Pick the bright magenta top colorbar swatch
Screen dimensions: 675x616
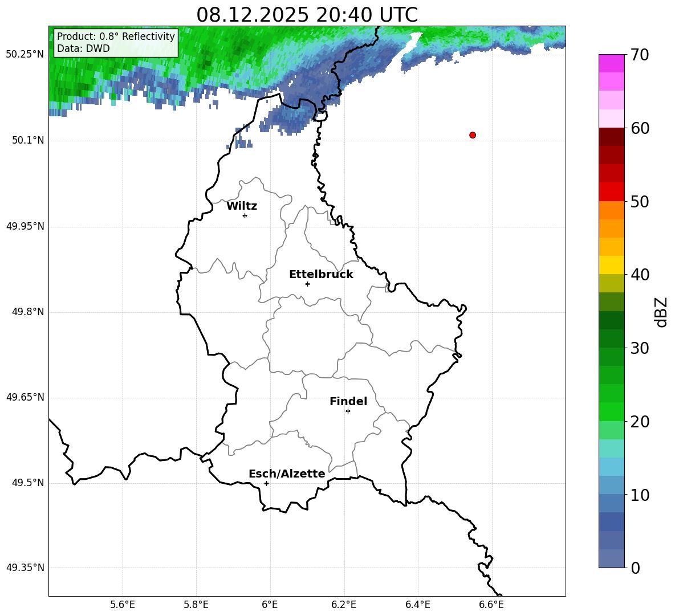tap(611, 64)
